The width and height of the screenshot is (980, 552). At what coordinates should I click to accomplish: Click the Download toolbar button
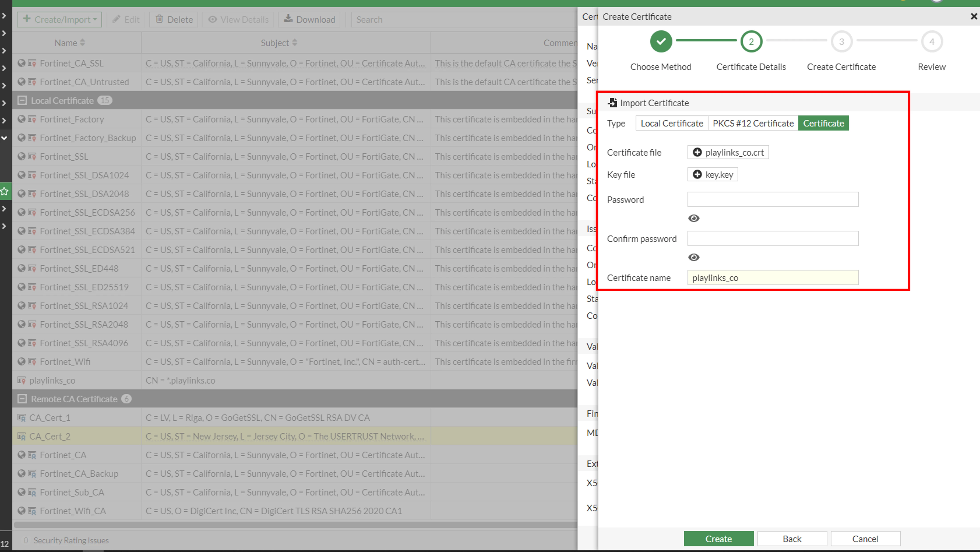(x=309, y=19)
